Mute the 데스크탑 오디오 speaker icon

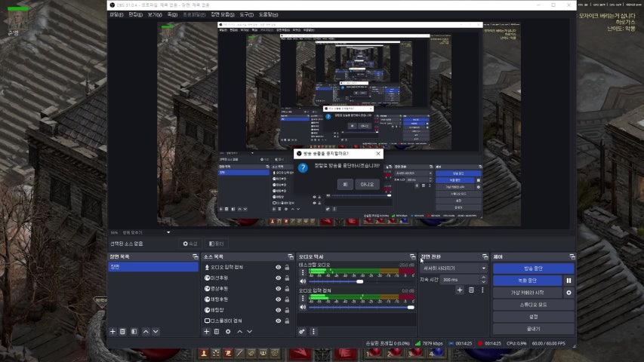click(304, 281)
